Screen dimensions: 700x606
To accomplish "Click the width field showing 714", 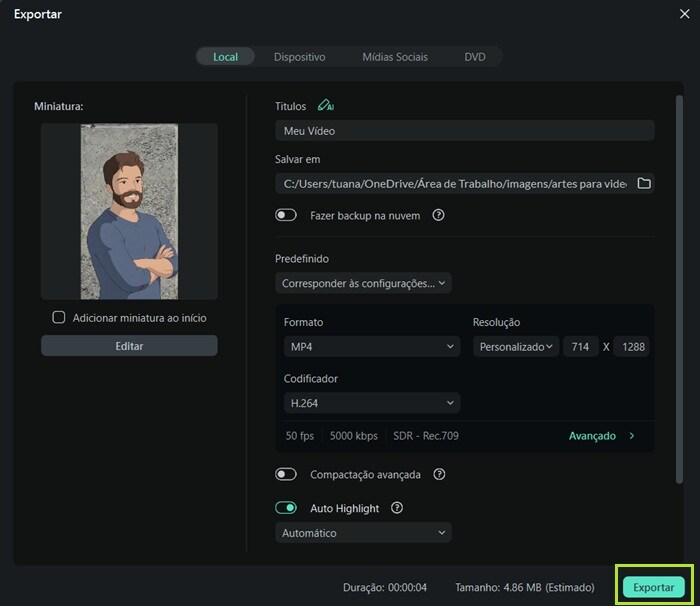I will click(580, 347).
